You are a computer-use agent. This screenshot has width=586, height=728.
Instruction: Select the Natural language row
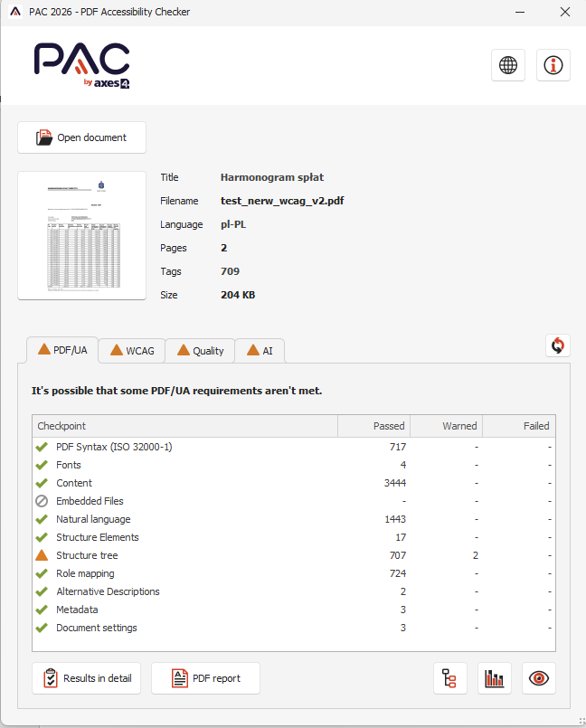pos(294,519)
